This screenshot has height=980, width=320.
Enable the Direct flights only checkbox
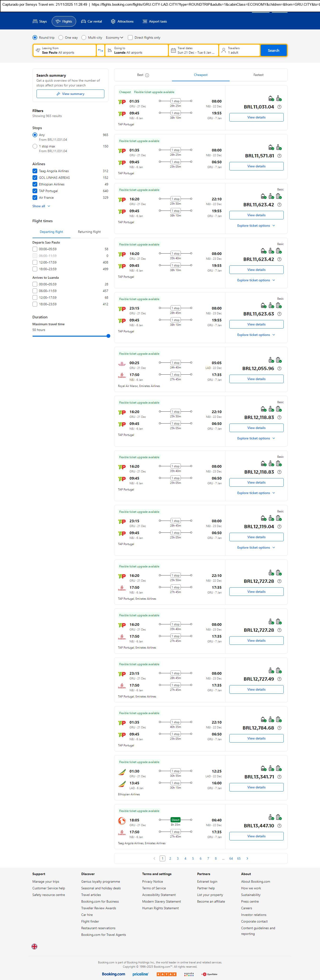[x=130, y=38]
